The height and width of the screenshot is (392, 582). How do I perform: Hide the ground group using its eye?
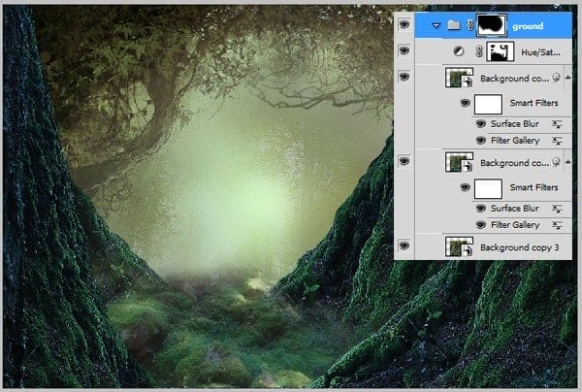pos(404,24)
